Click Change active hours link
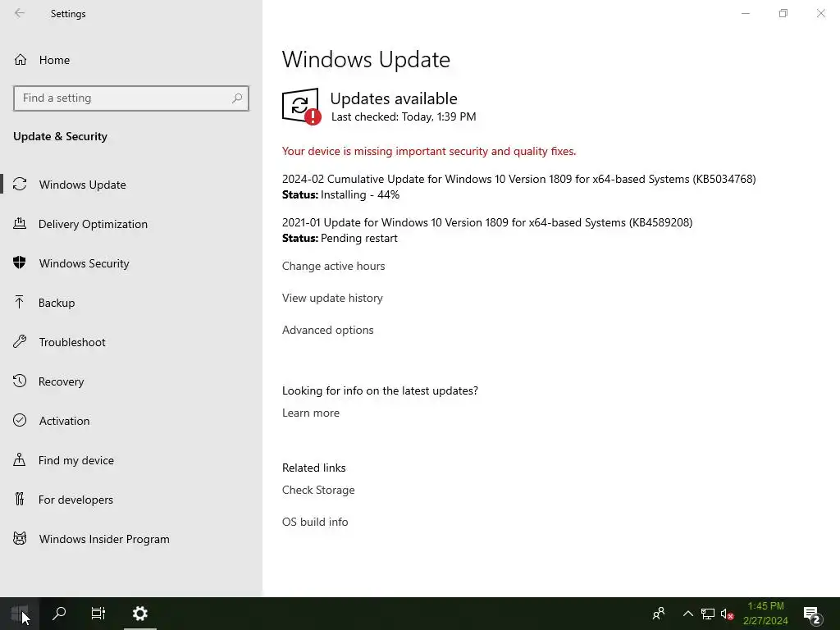The width and height of the screenshot is (840, 630). click(x=333, y=266)
